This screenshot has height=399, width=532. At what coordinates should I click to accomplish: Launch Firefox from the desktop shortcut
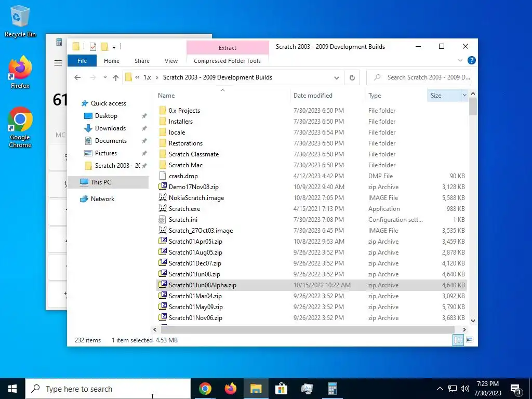[20, 72]
